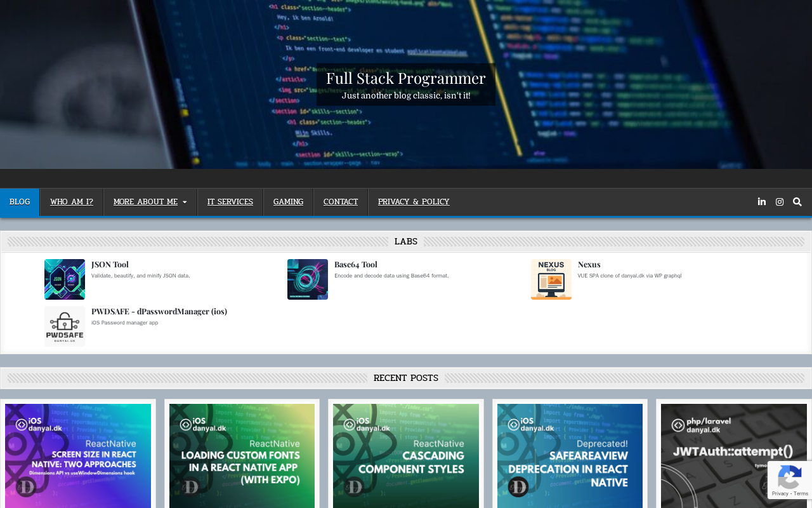Open the Privacy & Policy page
Screen dimensions: 812x508
coord(414,202)
